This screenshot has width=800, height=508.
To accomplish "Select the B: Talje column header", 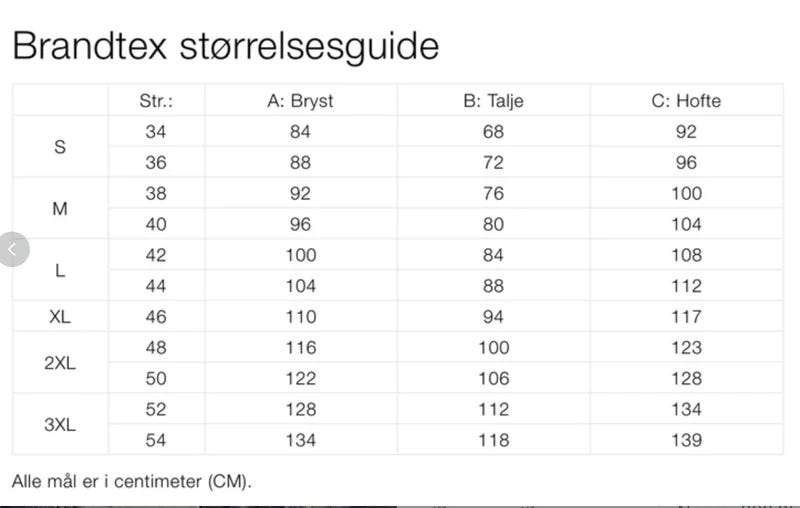I will click(493, 100).
